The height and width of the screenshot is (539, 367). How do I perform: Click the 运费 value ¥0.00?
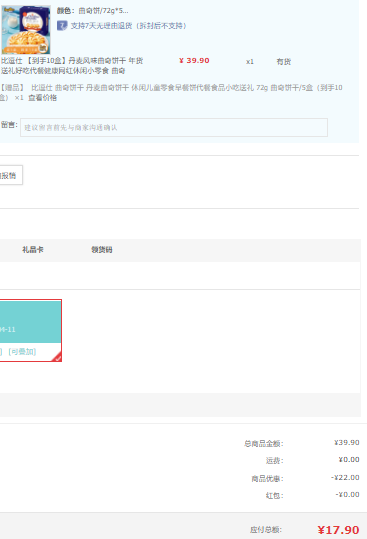(x=349, y=460)
